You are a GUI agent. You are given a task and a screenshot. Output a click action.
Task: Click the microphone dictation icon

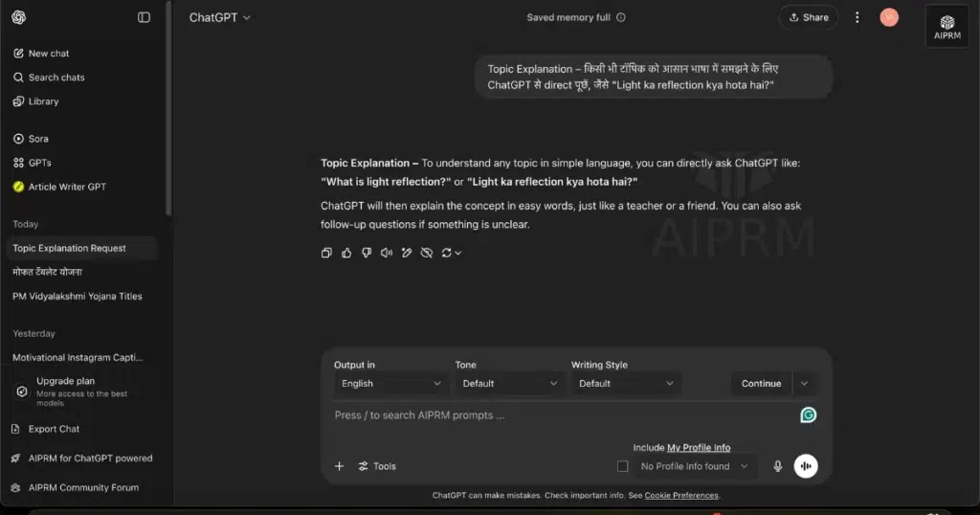click(x=777, y=466)
